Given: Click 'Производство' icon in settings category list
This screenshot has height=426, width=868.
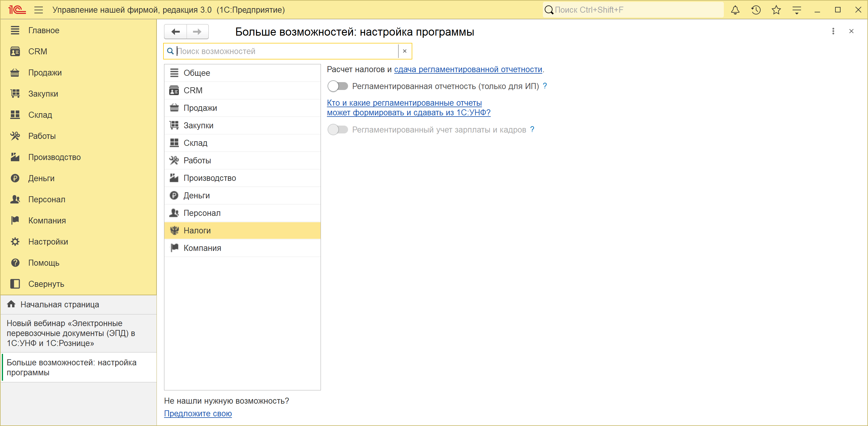Looking at the screenshot, I should click(x=174, y=178).
